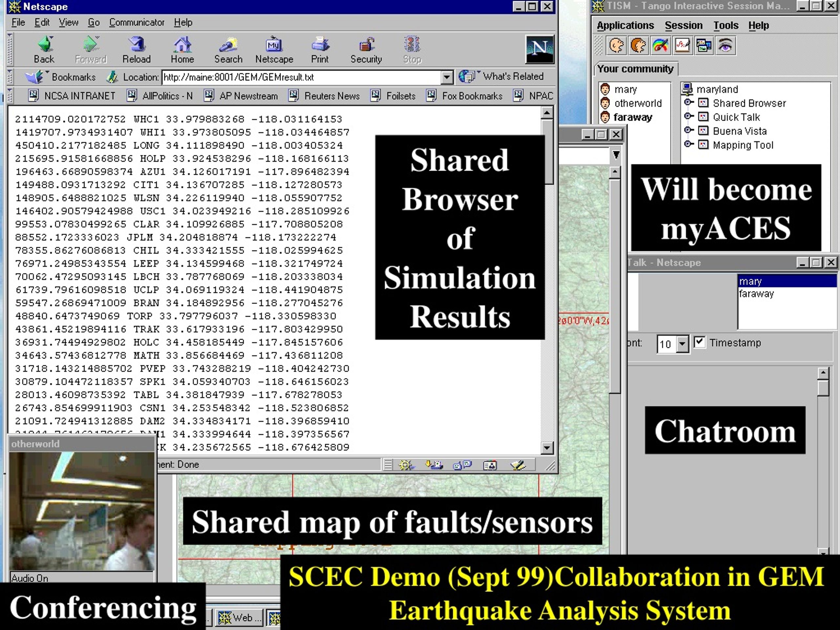
Task: Go to Home in Netscape toolbar
Action: pos(182,49)
